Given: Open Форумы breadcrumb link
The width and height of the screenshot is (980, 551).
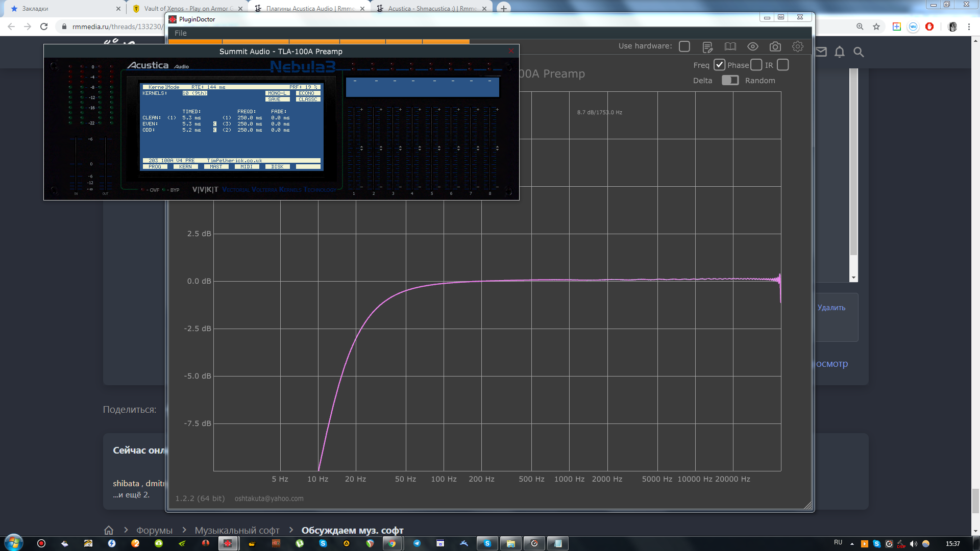Looking at the screenshot, I should pyautogui.click(x=154, y=531).
